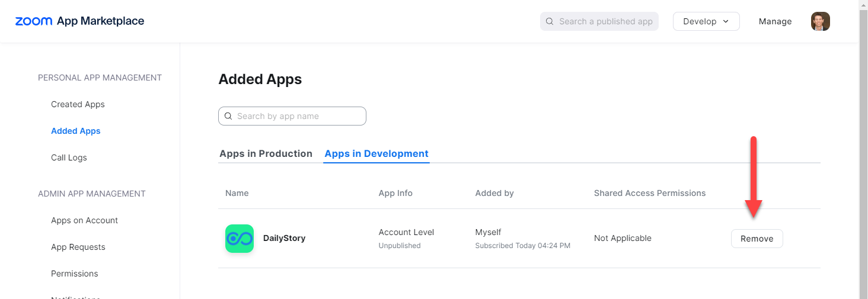
Task: Click the Added by column header
Action: pos(494,193)
